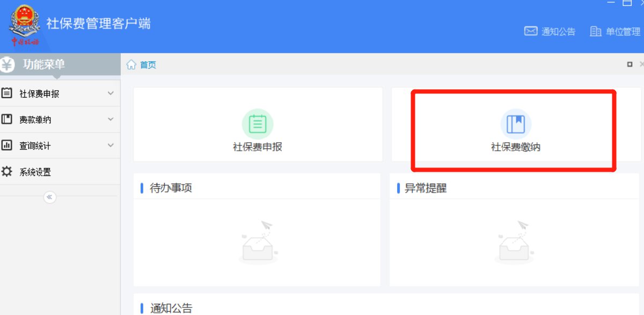The width and height of the screenshot is (644, 315).
Task: Click the tax emblem logo in header
Action: click(25, 25)
